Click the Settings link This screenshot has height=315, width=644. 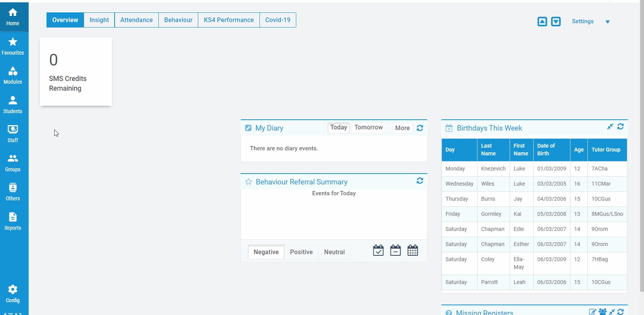click(582, 21)
